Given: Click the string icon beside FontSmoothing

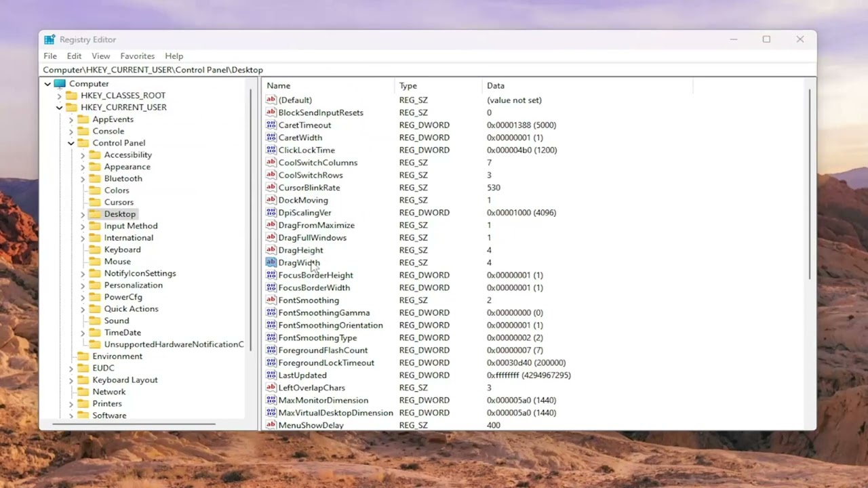Looking at the screenshot, I should (271, 300).
